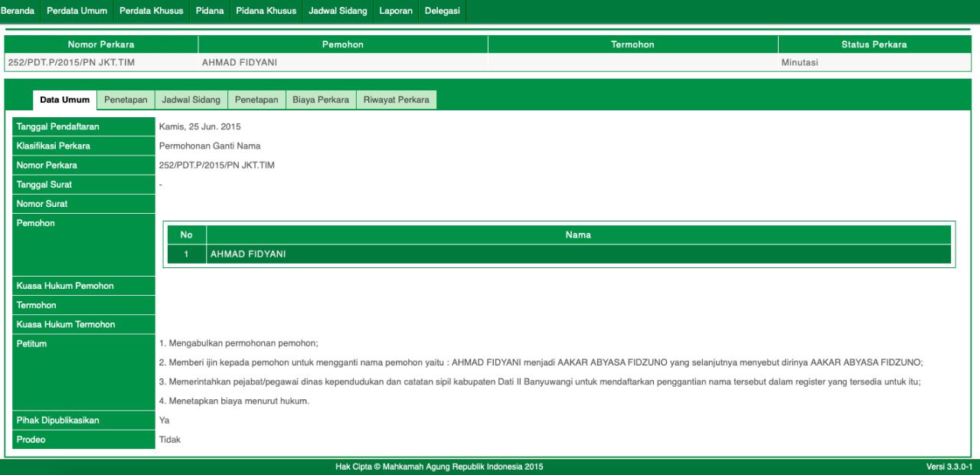Click the Pihak Dipublikasikan label
The image size is (980, 475).
click(84, 420)
